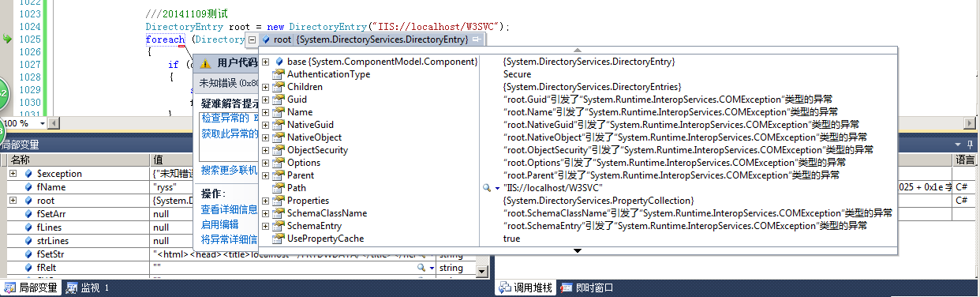Open fRelt visualizer dropdown arrow
This screenshot has width=980, height=297.
(432, 269)
